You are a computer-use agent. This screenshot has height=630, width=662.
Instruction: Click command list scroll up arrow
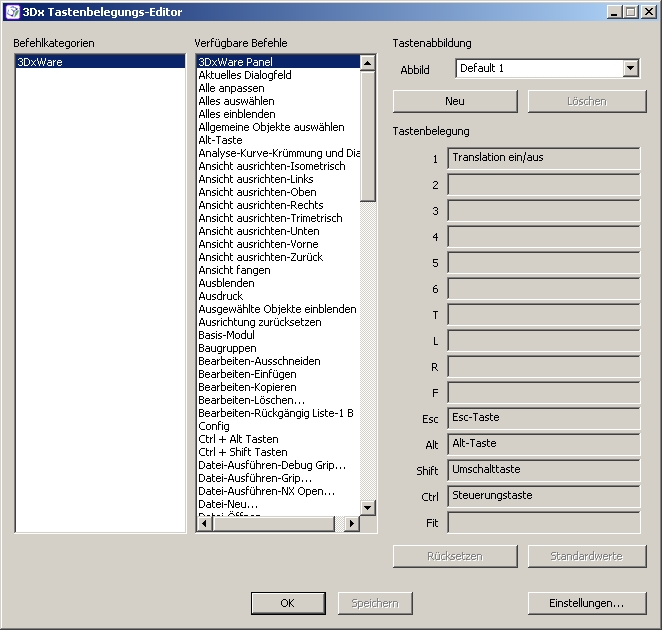click(368, 63)
